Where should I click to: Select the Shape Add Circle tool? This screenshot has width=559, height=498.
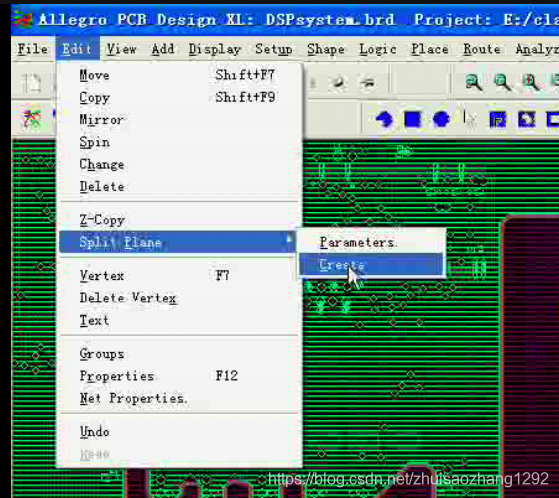coord(441,119)
